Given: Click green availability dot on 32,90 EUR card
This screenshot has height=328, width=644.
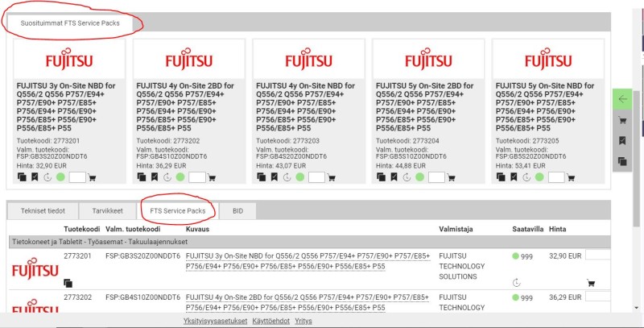Looking at the screenshot, I should coord(61,177).
